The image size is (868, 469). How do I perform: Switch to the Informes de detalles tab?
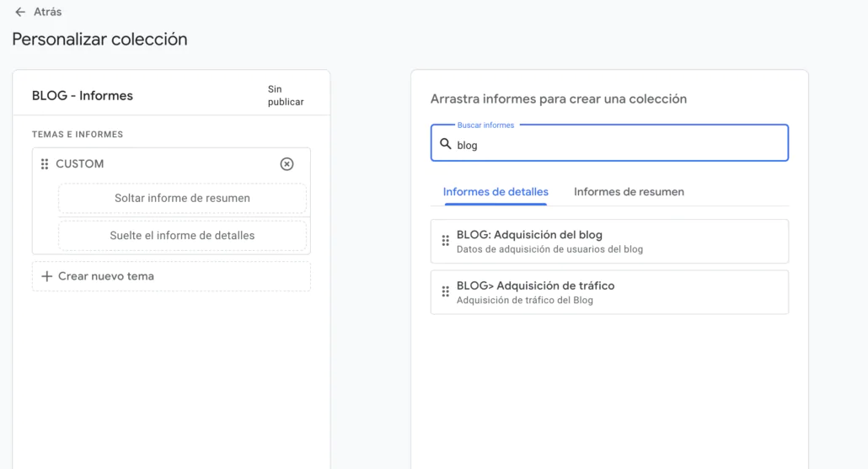pyautogui.click(x=496, y=192)
